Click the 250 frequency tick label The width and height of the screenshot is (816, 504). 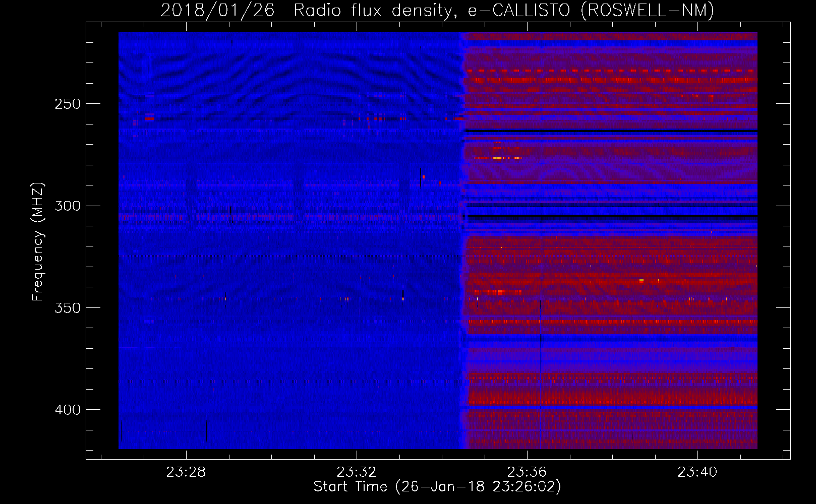click(x=68, y=104)
